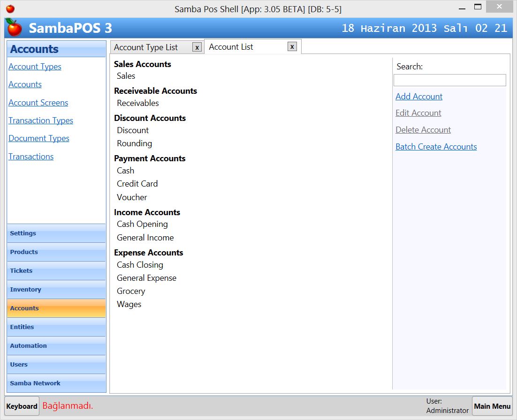Close the Account List tab
This screenshot has width=517, height=420.
[x=292, y=46]
